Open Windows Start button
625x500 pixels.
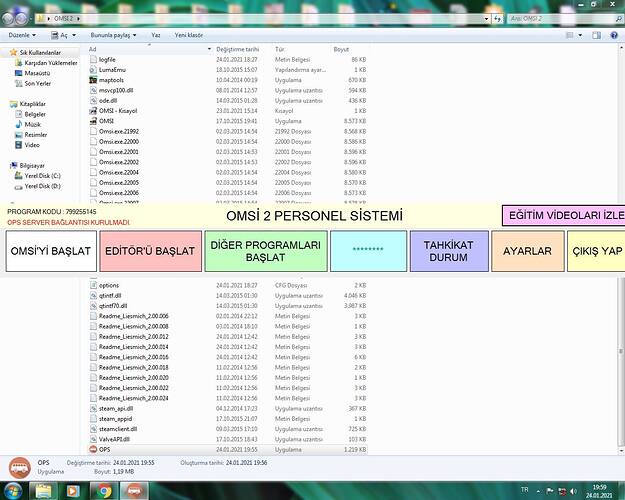coord(12,491)
